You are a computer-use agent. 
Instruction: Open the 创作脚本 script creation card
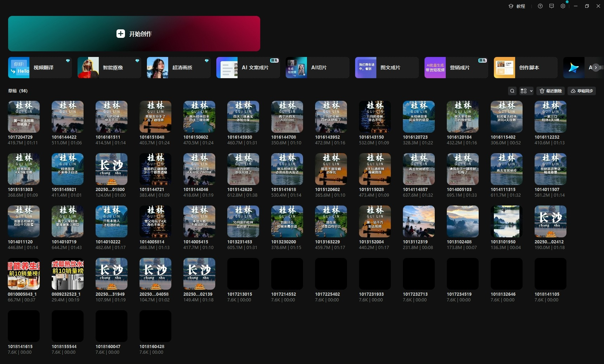click(525, 68)
